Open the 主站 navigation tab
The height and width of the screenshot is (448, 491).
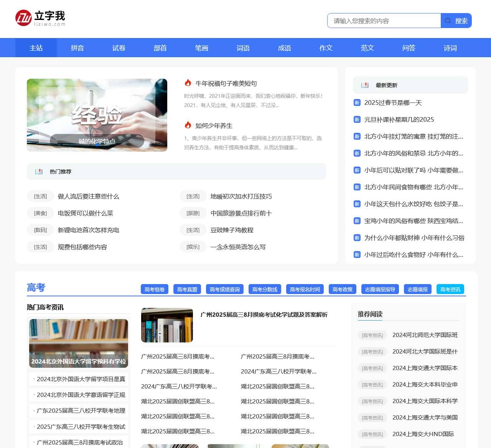(x=36, y=48)
